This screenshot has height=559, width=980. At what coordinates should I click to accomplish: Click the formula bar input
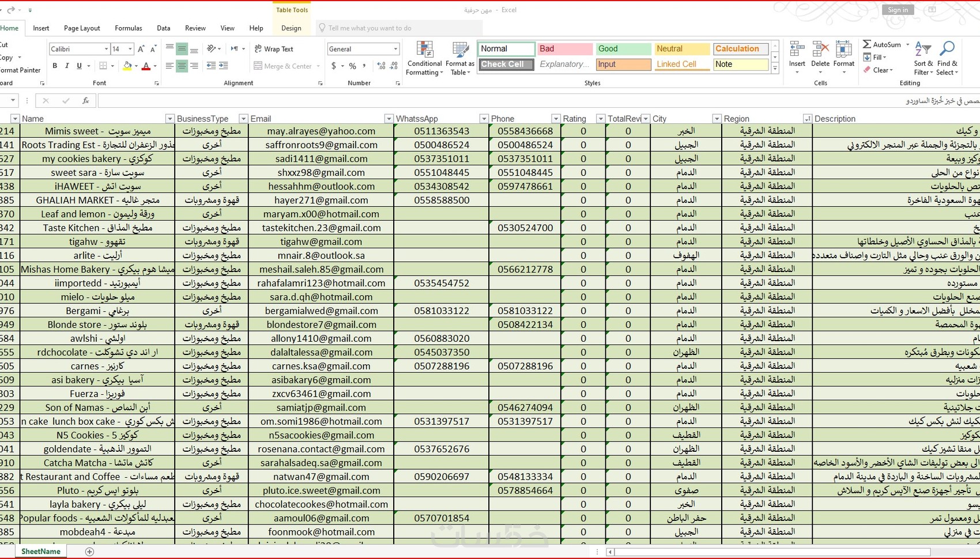point(539,101)
